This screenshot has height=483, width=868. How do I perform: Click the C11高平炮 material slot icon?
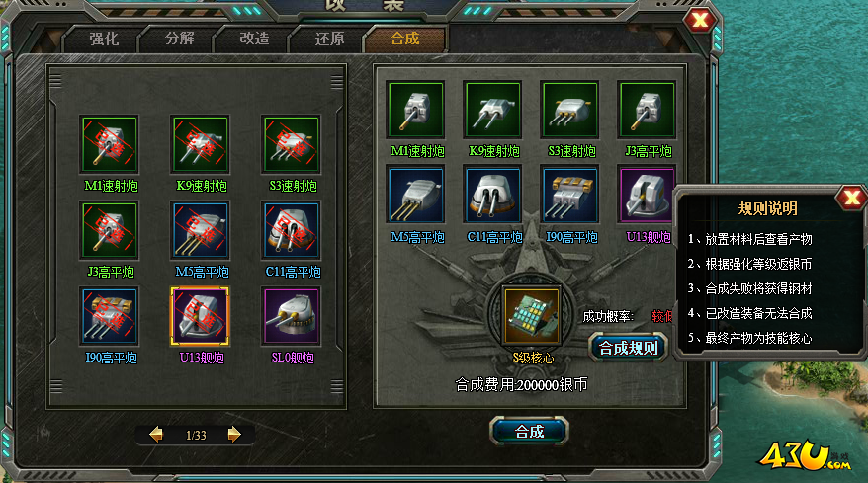click(493, 196)
